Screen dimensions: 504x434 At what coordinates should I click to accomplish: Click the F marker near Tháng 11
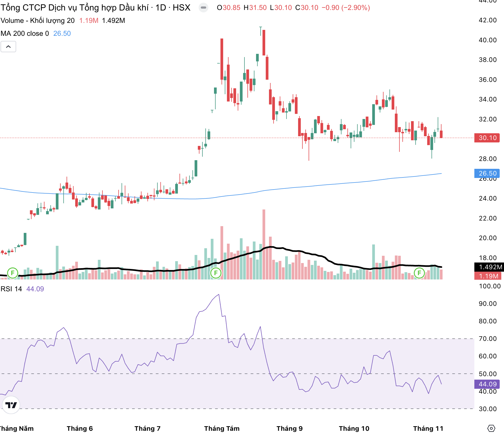click(419, 273)
